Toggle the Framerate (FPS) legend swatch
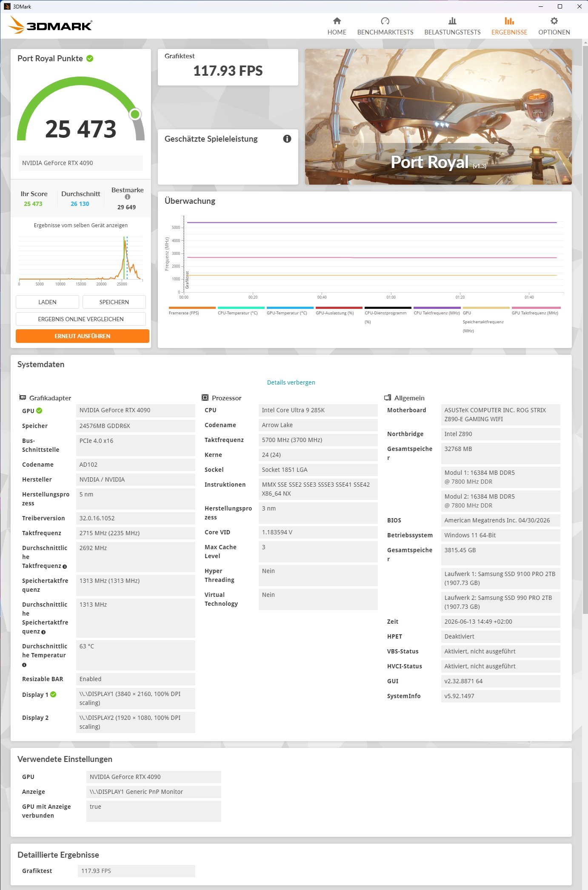The height and width of the screenshot is (890, 588). tap(192, 308)
